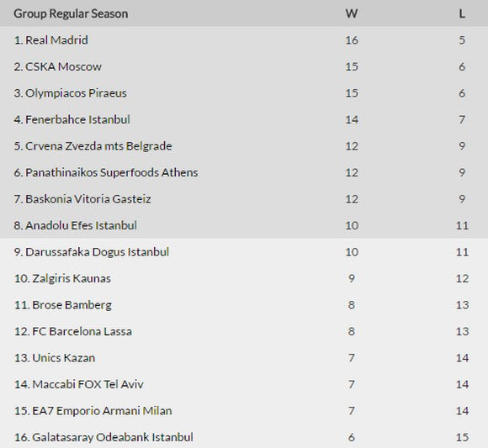Select Panathinaikos Superfoods Athens row
Image resolution: width=488 pixels, height=448 pixels.
click(x=244, y=172)
